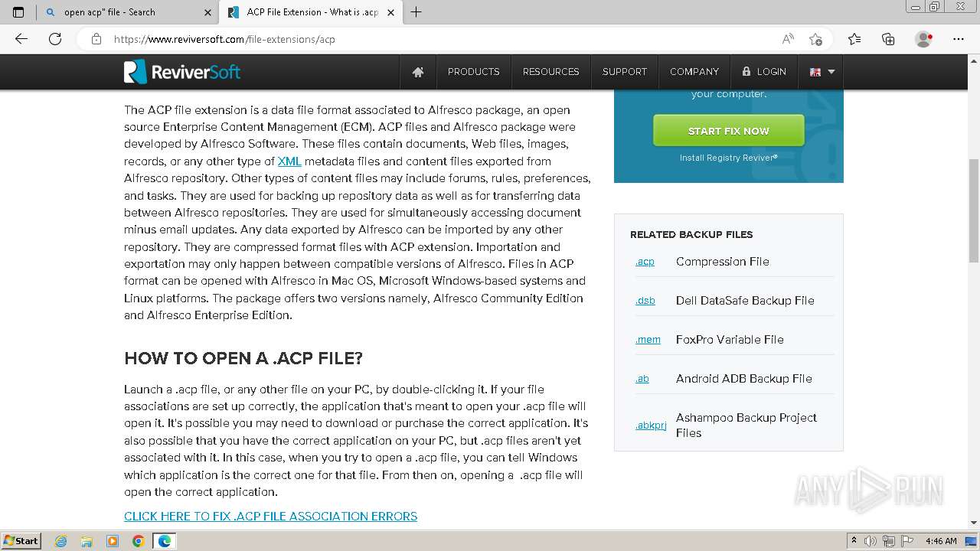Open the Favorites list icon
Viewport: 980px width, 551px height.
[x=854, y=39]
